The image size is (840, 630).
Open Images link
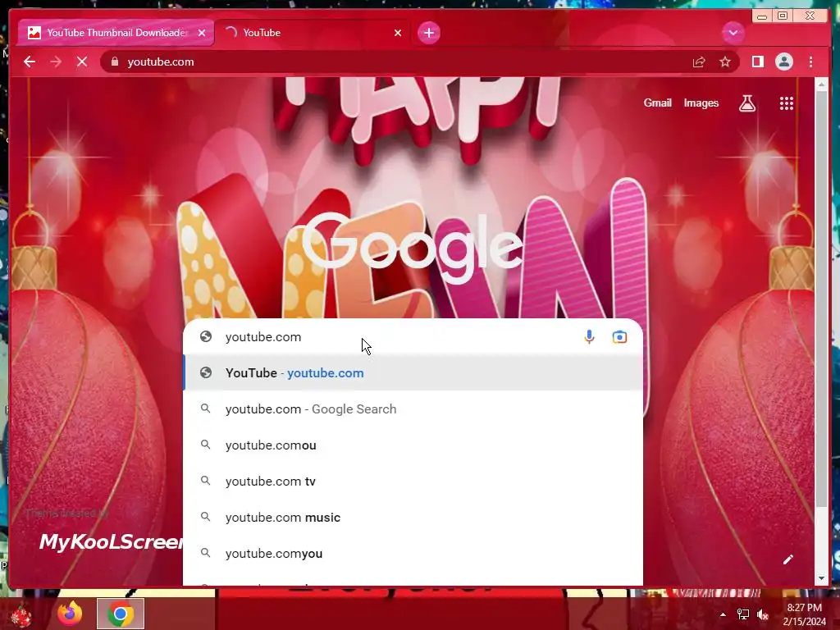(x=701, y=103)
